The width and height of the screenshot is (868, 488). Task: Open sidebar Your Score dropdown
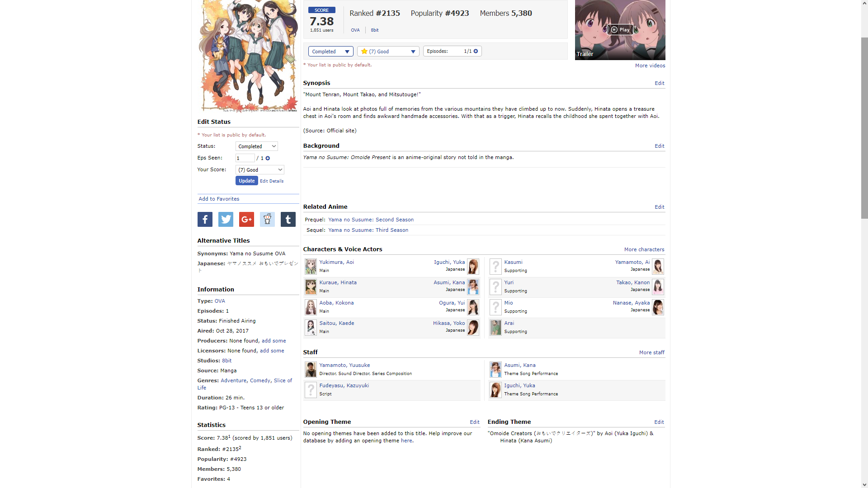pyautogui.click(x=259, y=170)
